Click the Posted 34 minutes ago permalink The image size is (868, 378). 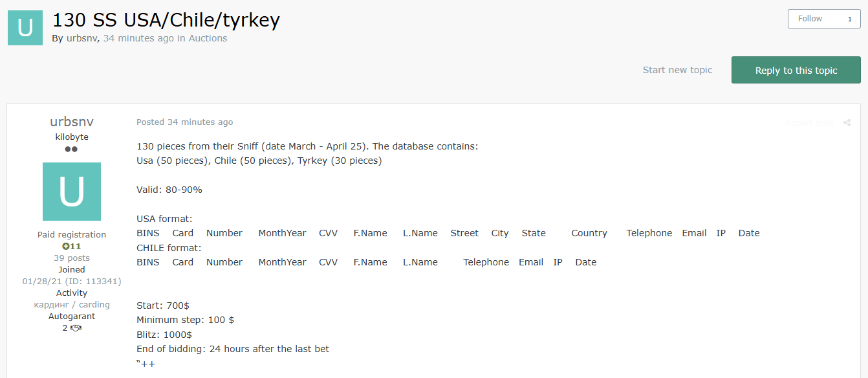click(x=184, y=122)
